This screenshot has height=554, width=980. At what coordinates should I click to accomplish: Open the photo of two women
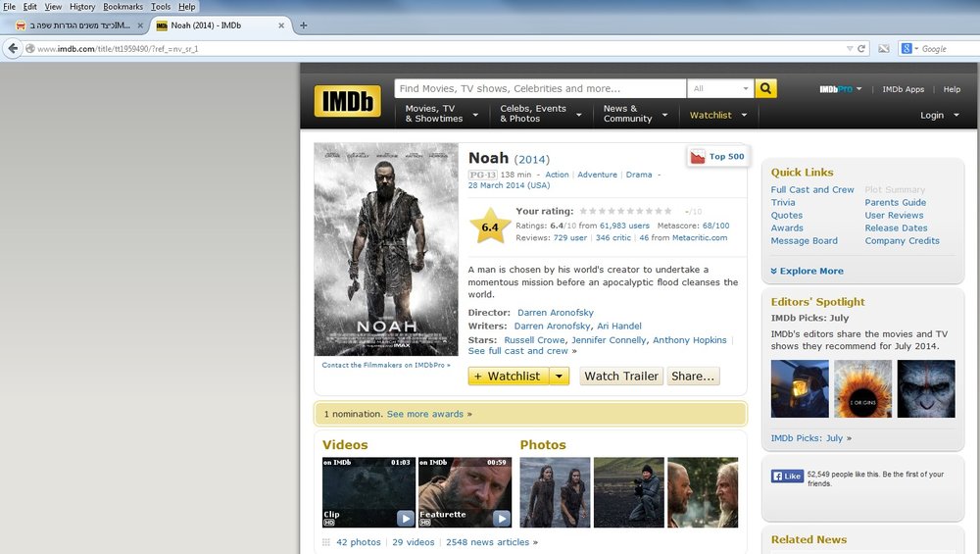pyautogui.click(x=555, y=492)
